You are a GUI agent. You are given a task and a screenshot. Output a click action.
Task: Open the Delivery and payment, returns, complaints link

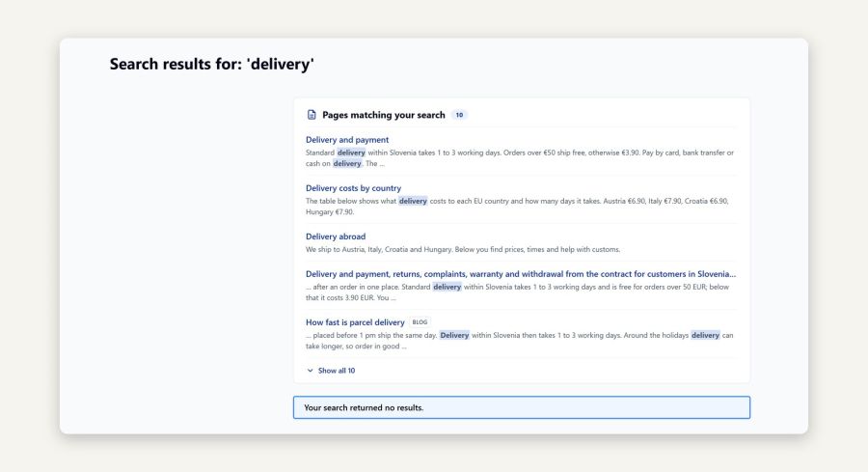(x=521, y=274)
